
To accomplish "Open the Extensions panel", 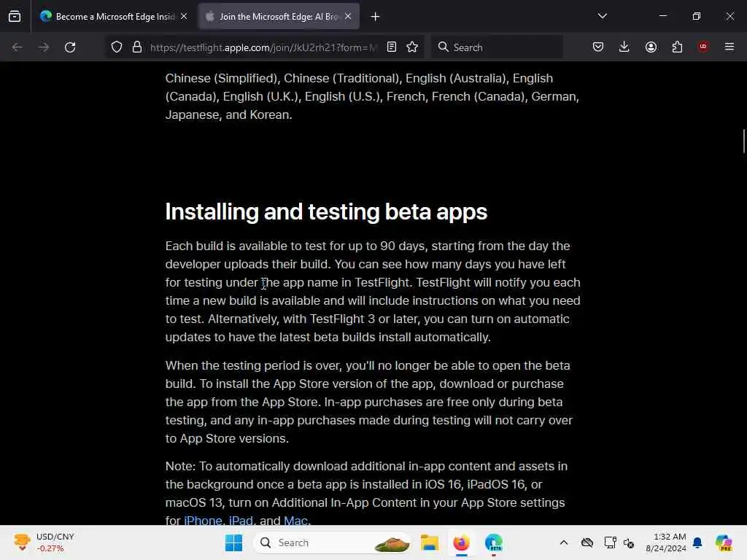I will (677, 47).
